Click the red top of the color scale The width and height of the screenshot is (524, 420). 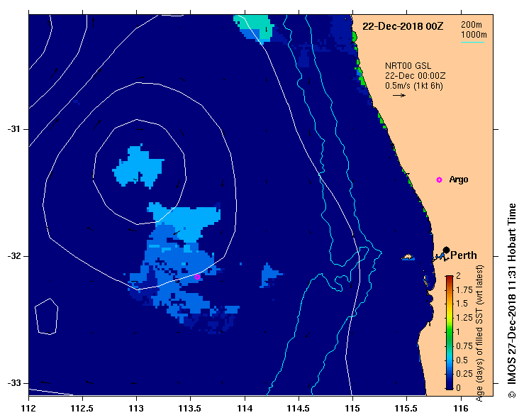450,277
